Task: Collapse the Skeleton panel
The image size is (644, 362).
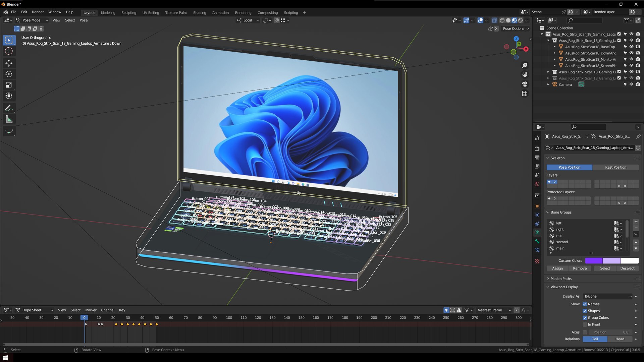Action: click(548, 158)
